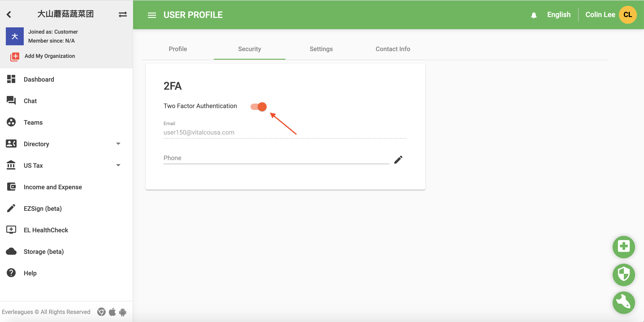Click Add My Organization link
This screenshot has height=322, width=644.
tap(50, 56)
